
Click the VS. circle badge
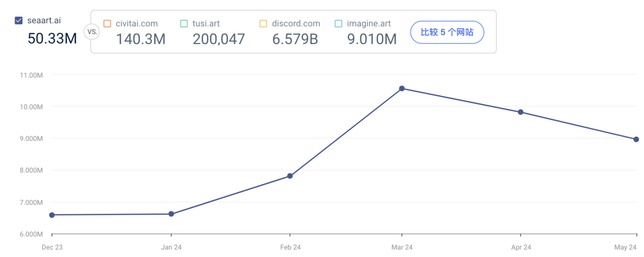(x=92, y=31)
